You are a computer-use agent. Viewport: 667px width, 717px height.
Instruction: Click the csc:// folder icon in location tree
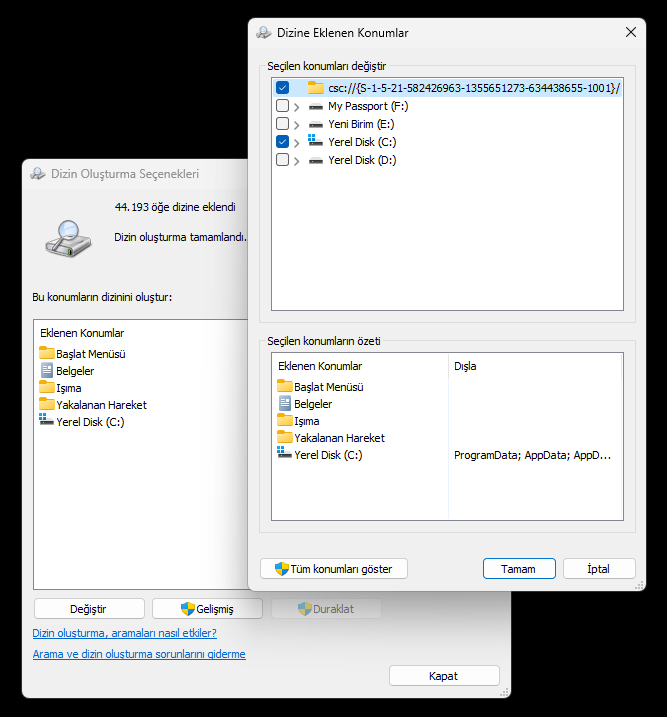[315, 87]
